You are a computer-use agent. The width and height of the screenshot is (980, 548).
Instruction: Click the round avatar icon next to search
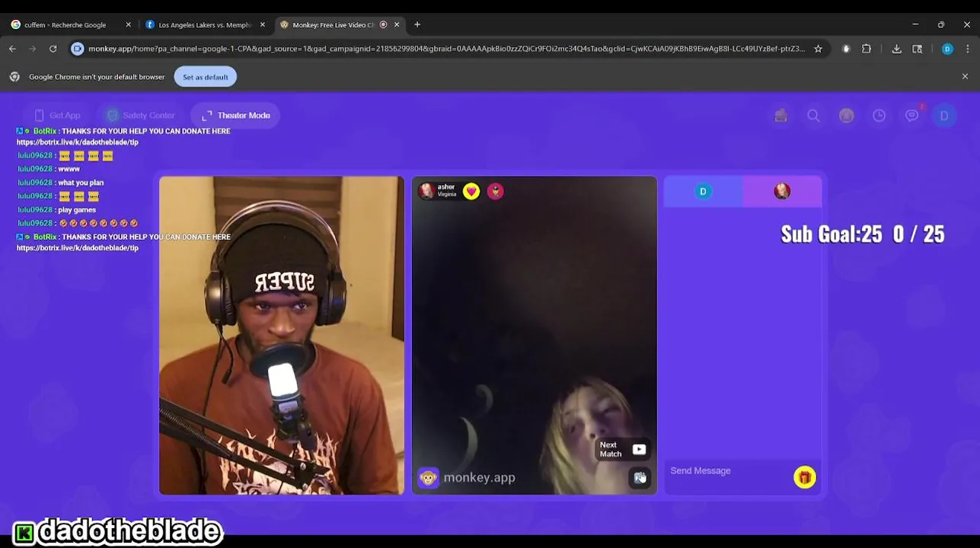tap(846, 116)
